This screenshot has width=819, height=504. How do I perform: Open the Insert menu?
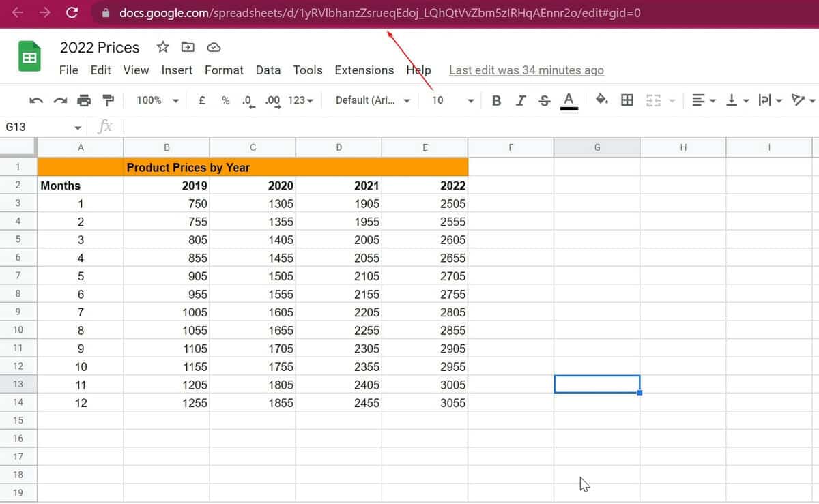(x=177, y=70)
